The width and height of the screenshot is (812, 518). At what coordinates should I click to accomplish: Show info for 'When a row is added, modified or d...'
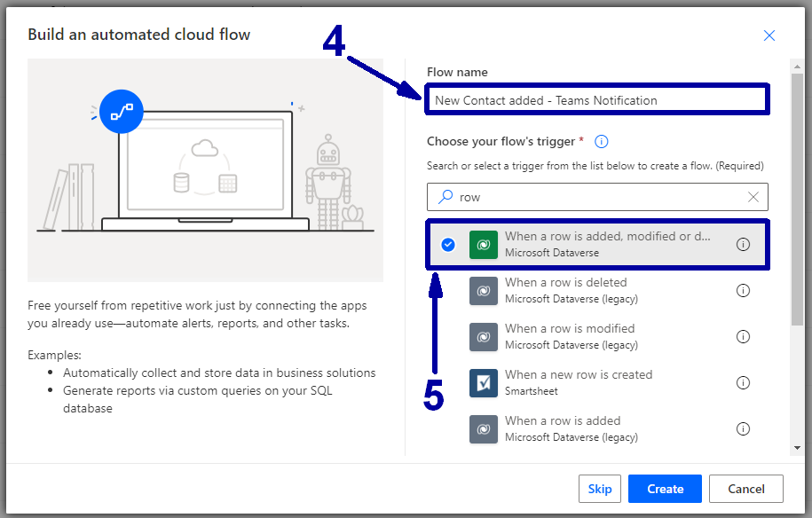(x=743, y=244)
